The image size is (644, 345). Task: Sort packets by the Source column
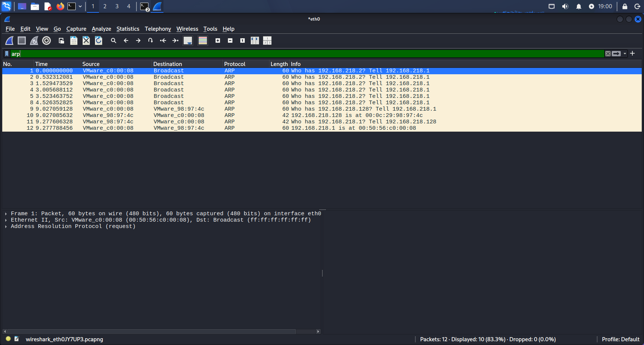coord(117,64)
